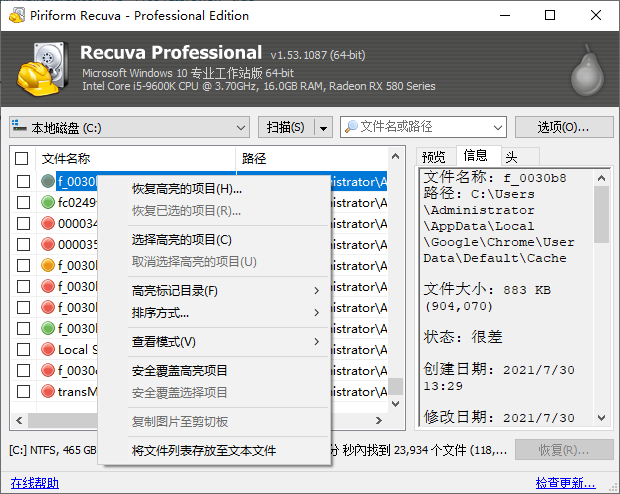Tick the select-all checkbox in the header
Screen dimensions: 620x494
pos(22,158)
